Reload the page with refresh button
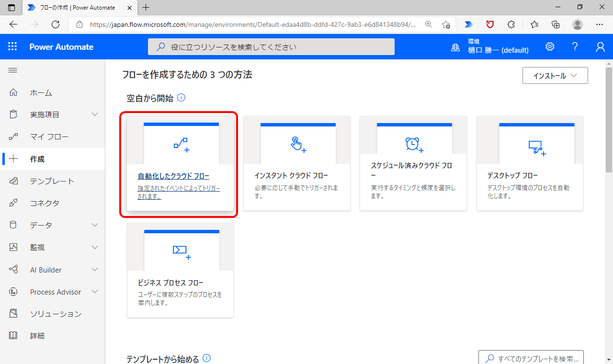 point(56,24)
